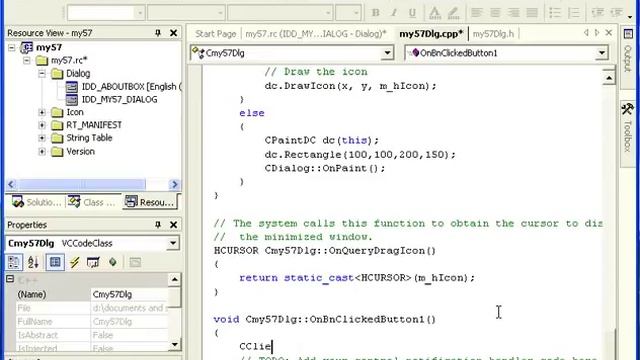
Task: Toggle Bold formatting in the toolbar
Action: click(376, 13)
